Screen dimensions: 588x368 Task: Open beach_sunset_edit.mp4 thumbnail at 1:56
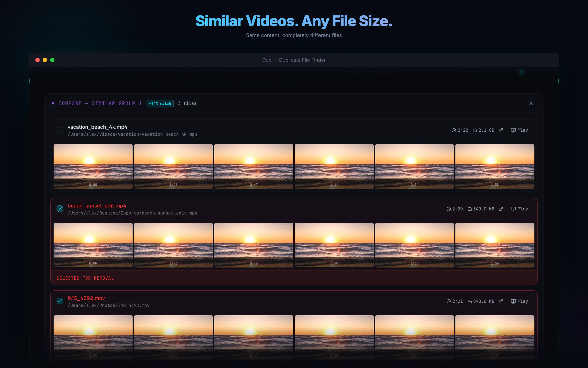pyautogui.click(x=495, y=245)
